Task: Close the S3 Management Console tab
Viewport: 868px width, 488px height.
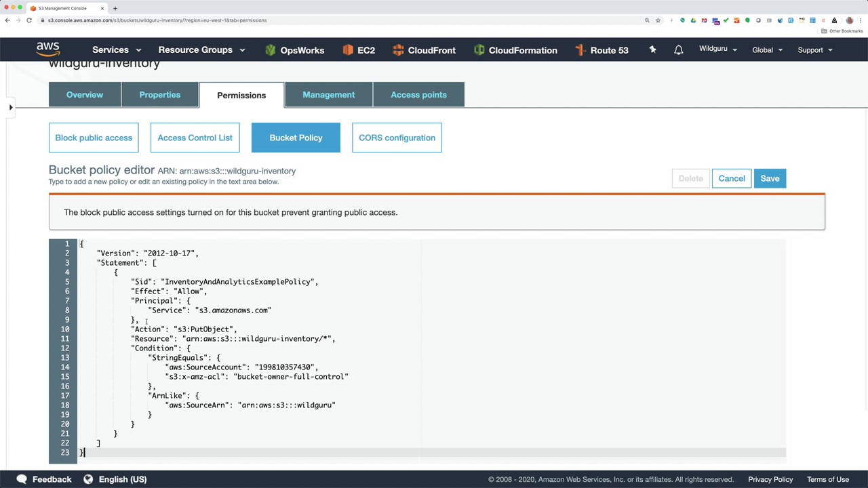Action: 102,8
